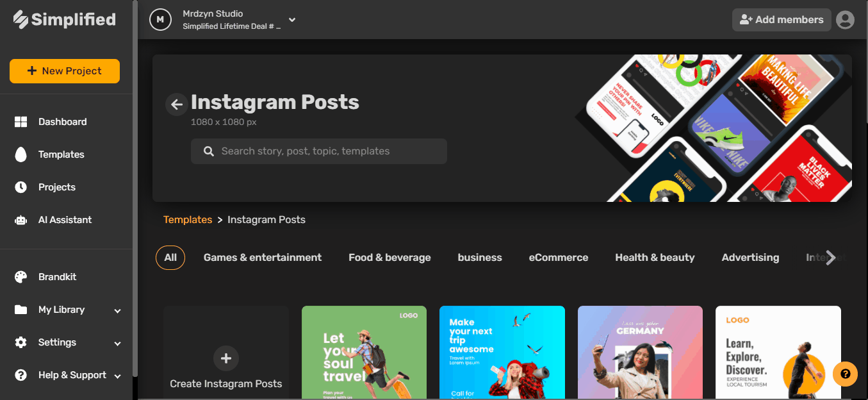Viewport: 868px width, 400px height.
Task: Follow the Templates breadcrumb link
Action: (188, 220)
